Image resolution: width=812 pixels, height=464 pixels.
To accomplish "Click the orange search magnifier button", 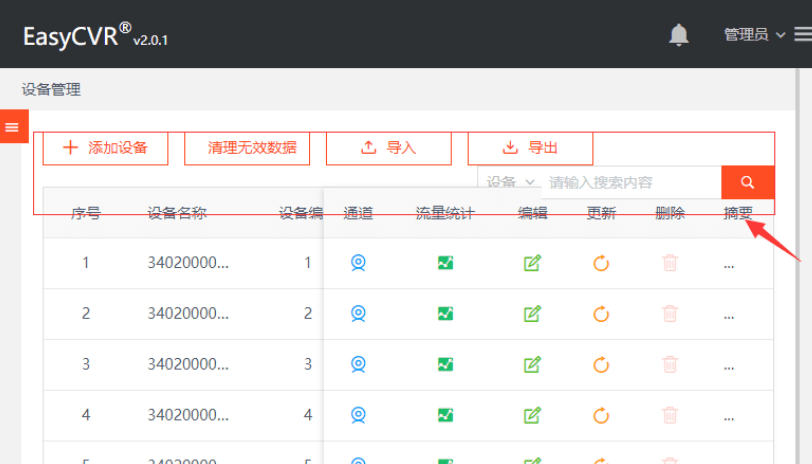I will 747,182.
